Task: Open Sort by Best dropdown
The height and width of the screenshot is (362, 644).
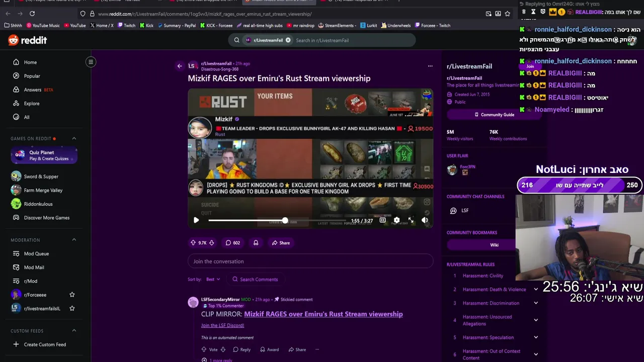Action: click(x=213, y=280)
